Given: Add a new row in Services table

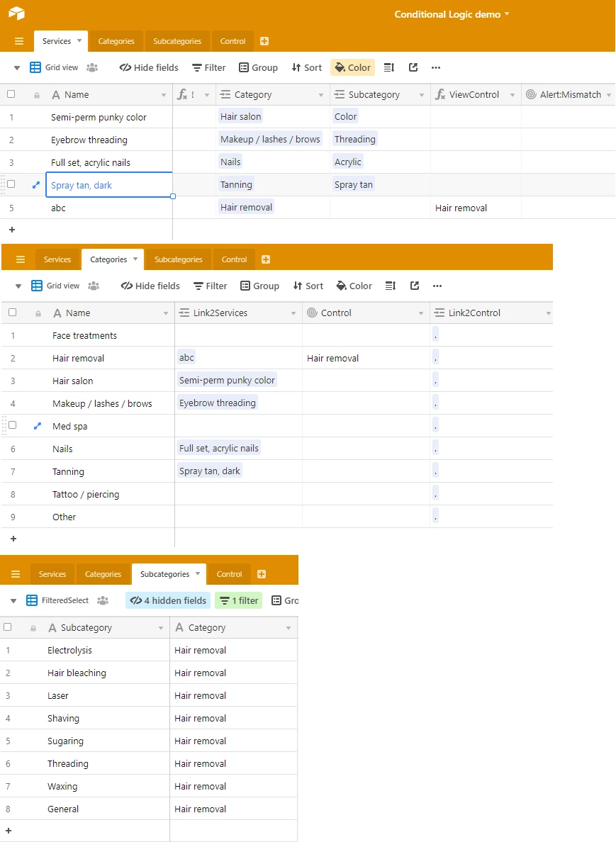Looking at the screenshot, I should pyautogui.click(x=12, y=230).
